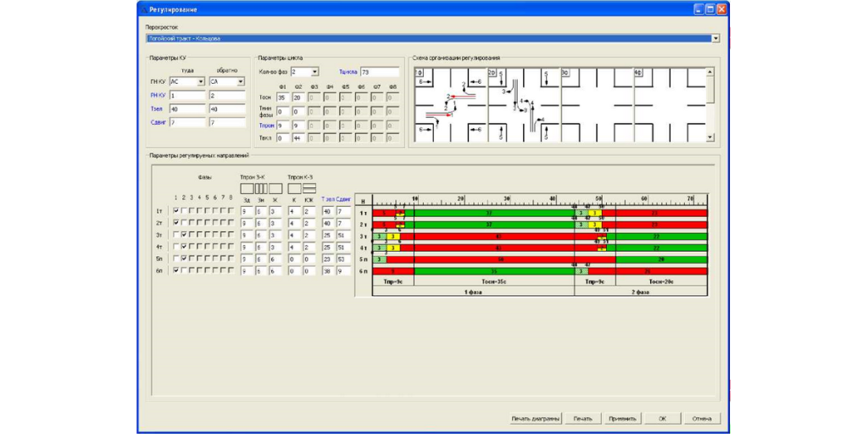Screen dimensions: 868x434
Task: Toggle phase 1 checkbox for direction 6п
Action: (175, 270)
